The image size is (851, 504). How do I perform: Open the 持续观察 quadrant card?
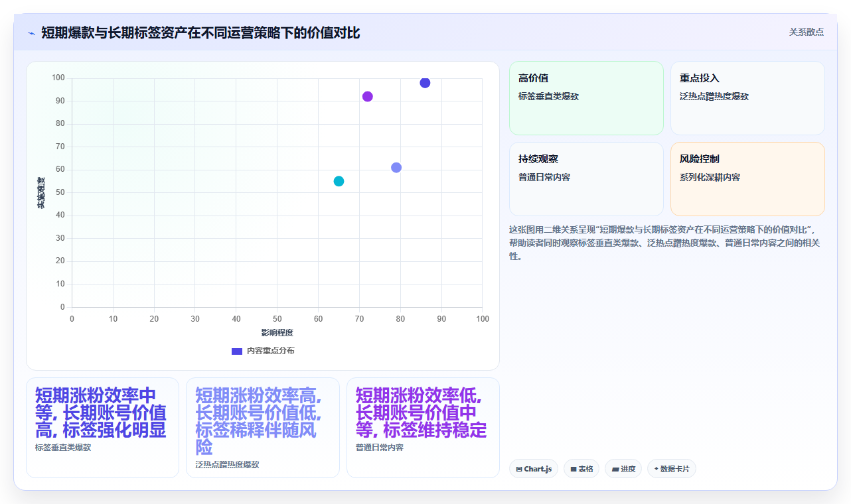click(x=586, y=179)
